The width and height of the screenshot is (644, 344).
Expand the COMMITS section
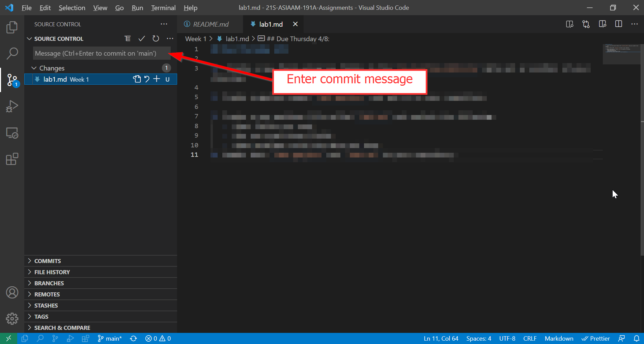click(x=48, y=261)
